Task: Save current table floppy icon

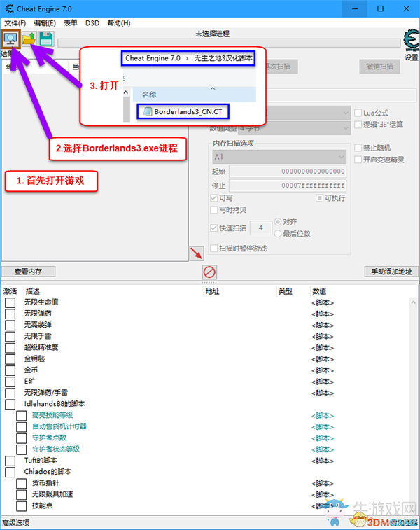Action: pos(46,39)
